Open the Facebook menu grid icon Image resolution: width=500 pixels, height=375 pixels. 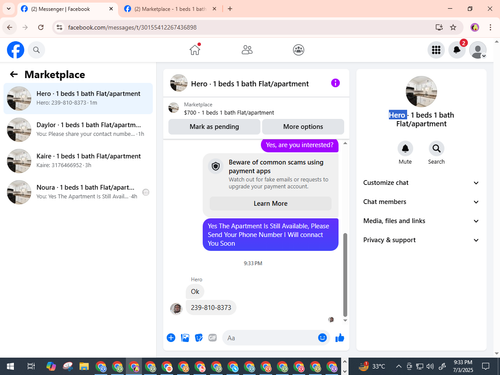click(x=436, y=50)
